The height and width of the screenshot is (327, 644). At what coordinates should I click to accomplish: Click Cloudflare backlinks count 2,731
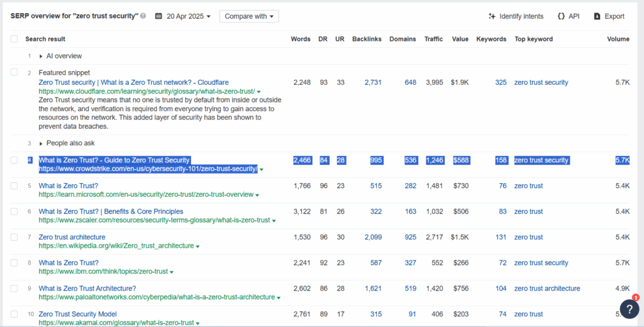tap(373, 82)
